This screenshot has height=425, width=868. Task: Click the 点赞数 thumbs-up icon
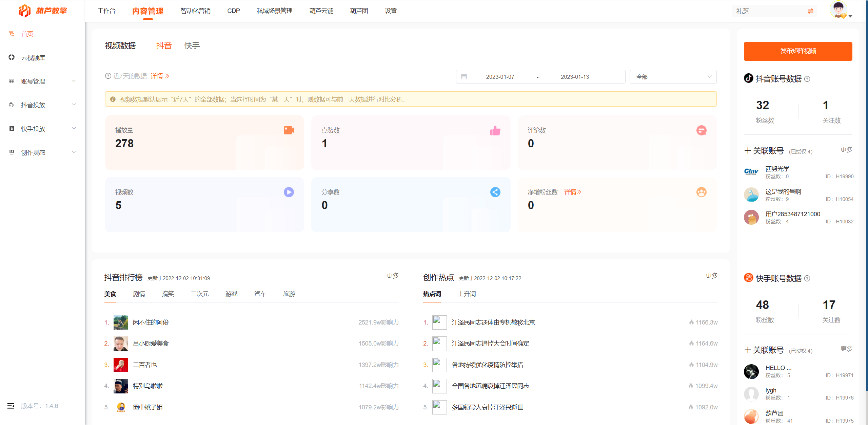(x=495, y=130)
